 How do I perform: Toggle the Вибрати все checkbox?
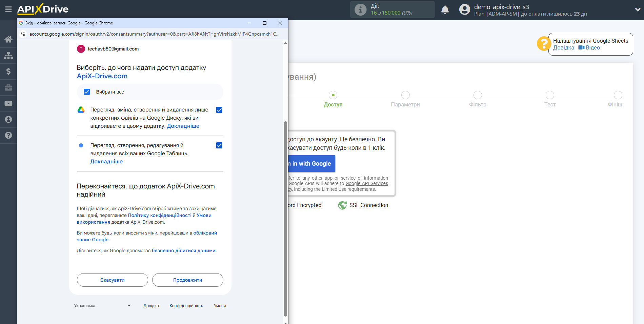coord(87,92)
